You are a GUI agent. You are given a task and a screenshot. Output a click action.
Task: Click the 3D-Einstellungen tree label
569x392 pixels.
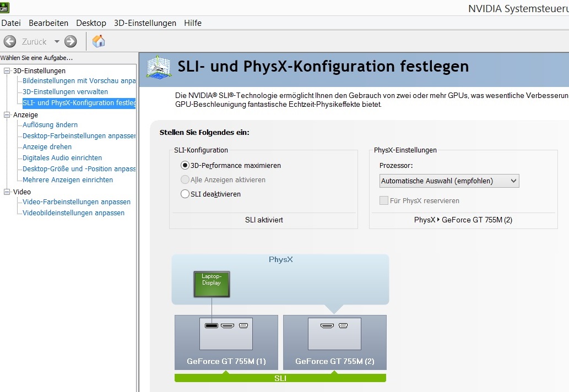click(x=39, y=70)
